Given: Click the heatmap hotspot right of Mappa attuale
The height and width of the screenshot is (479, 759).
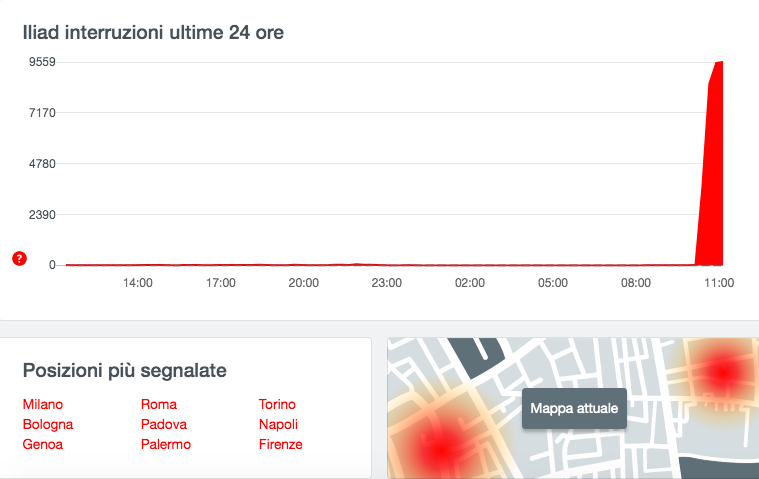Looking at the screenshot, I should [x=723, y=373].
